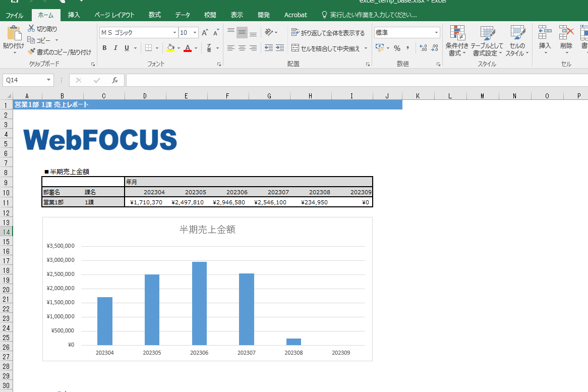Select the cell containing ¥2,946,580
The image size is (588, 392).
tap(228, 202)
